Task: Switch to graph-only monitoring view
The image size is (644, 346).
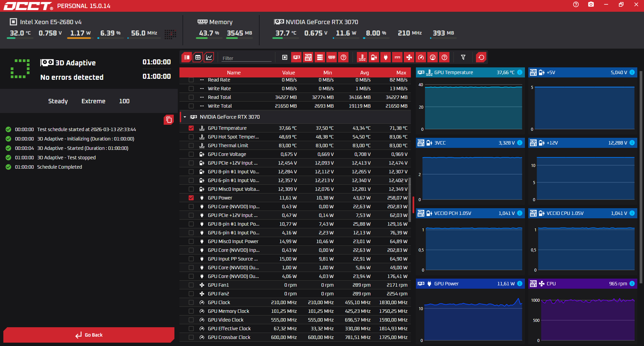Action: (x=209, y=57)
